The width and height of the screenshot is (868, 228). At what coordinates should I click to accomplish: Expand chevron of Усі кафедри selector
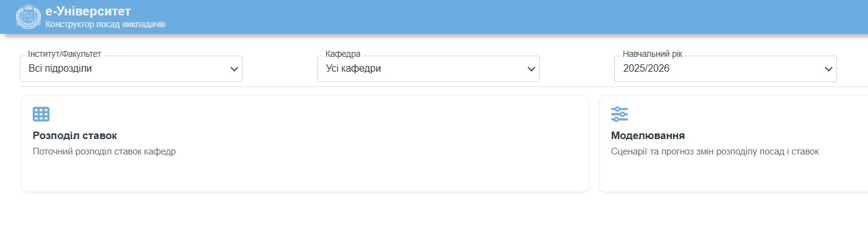[x=531, y=69]
